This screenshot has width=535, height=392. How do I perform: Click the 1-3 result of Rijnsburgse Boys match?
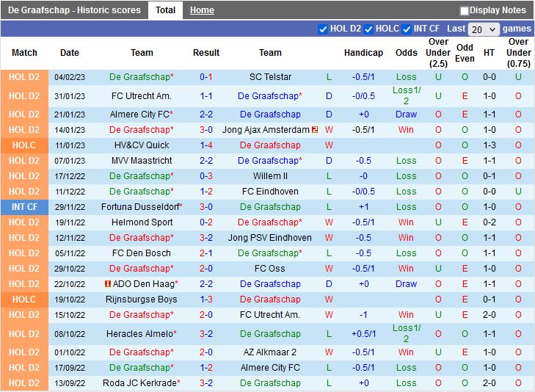click(x=206, y=300)
